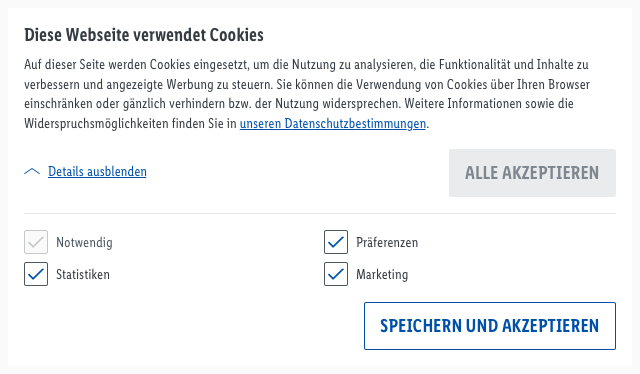
Task: Click the blue checkmark inside Statistiken box
Action: (36, 274)
